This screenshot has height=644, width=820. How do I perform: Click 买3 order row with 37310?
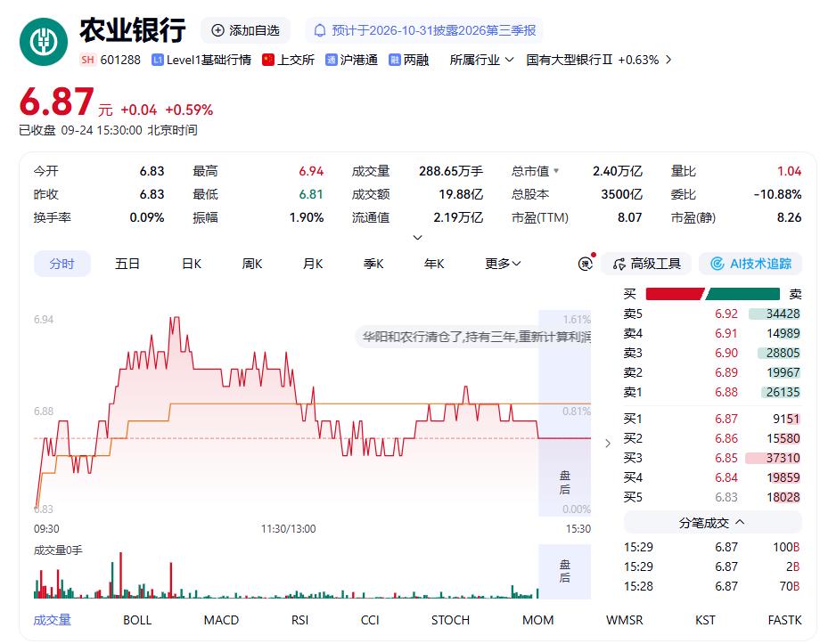click(x=712, y=458)
